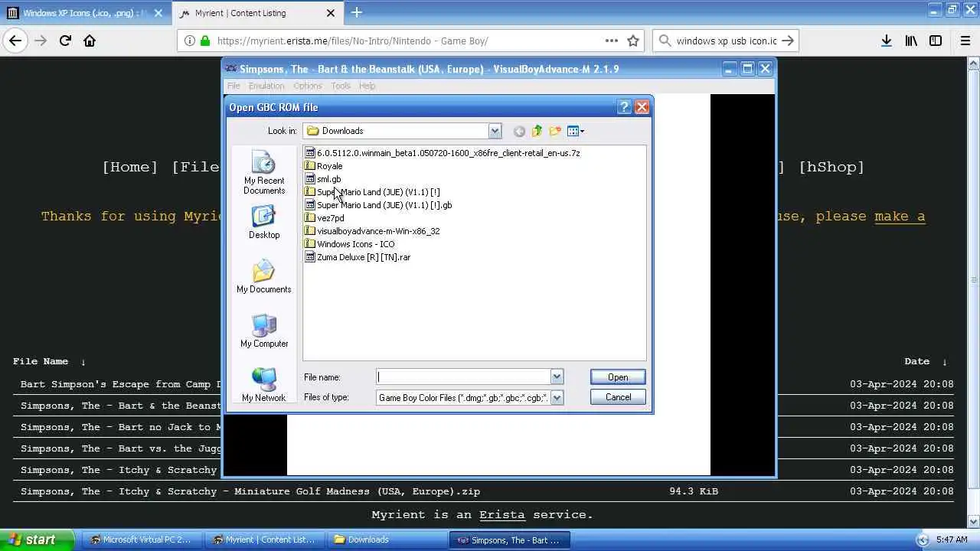Go back to last folder visited in dialog
This screenshot has width=980, height=551.
click(519, 131)
